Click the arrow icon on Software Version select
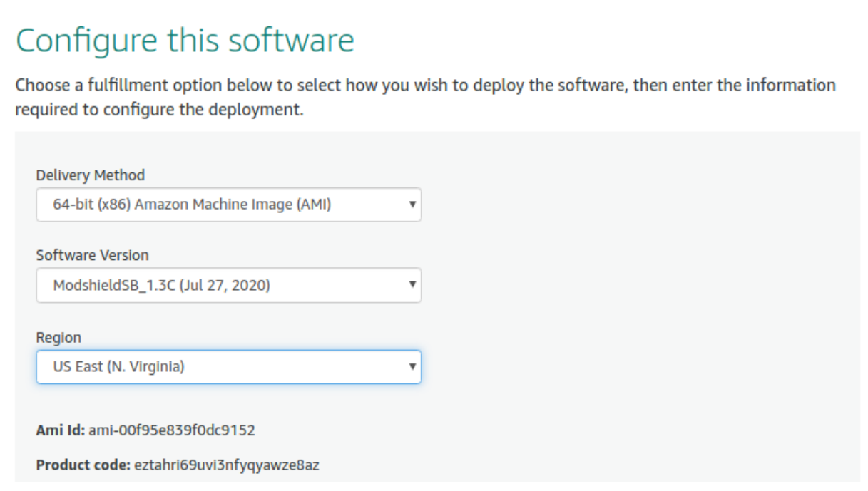The image size is (868, 491). coord(412,286)
